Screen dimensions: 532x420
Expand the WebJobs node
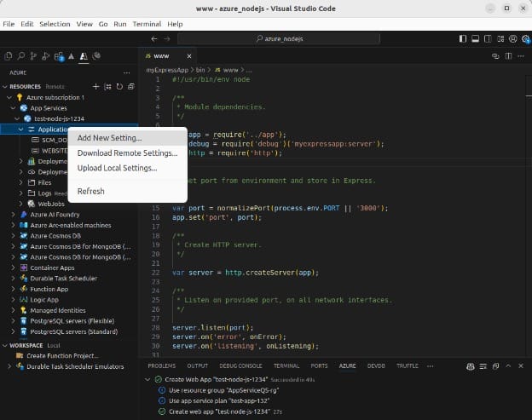pos(21,204)
